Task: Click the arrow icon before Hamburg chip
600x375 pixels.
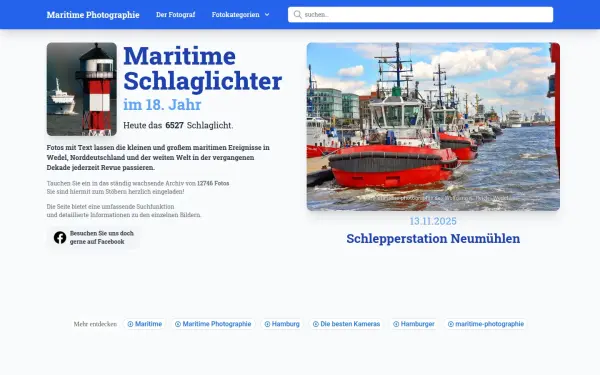Action: tap(267, 324)
